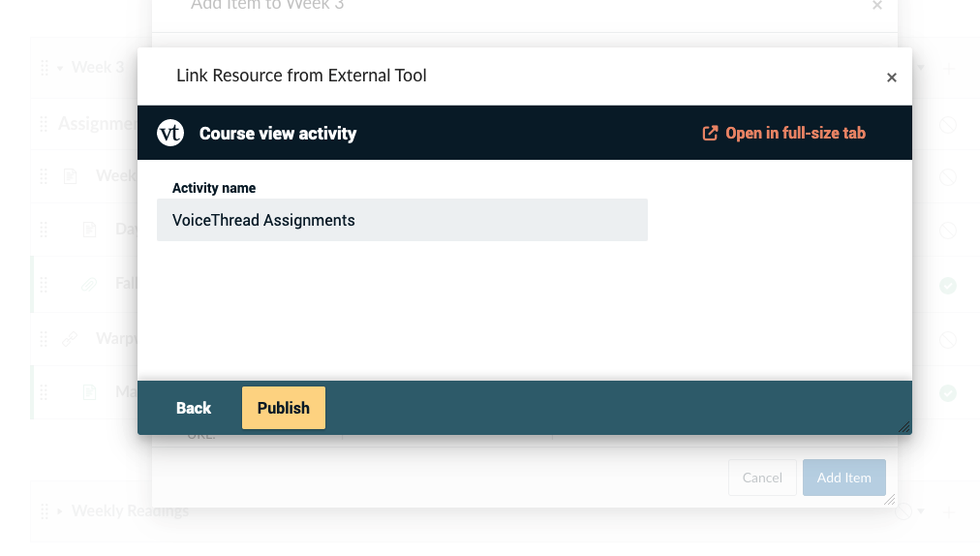Click the Fal attachment paperclip icon
980x556 pixels.
point(89,285)
